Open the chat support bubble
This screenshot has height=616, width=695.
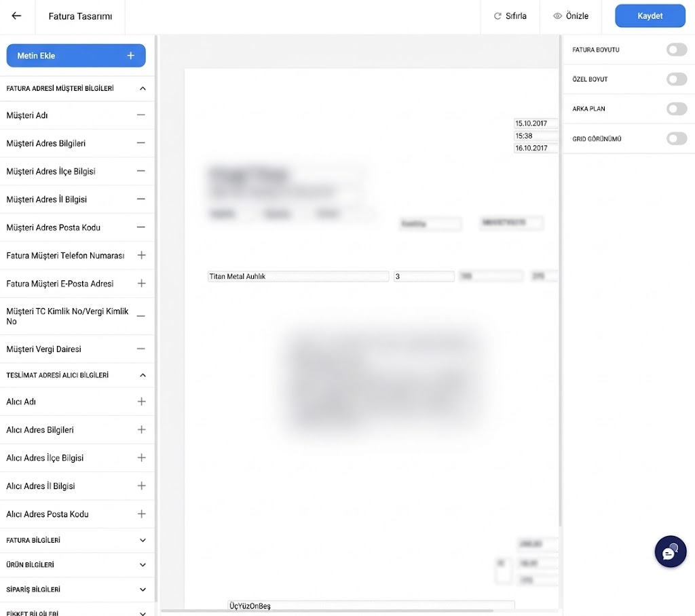[x=670, y=552]
